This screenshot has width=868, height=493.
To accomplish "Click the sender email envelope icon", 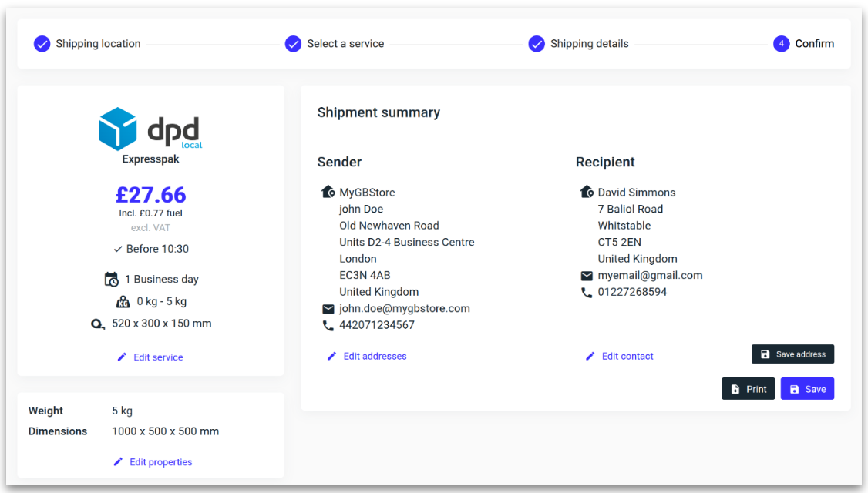I will [328, 309].
